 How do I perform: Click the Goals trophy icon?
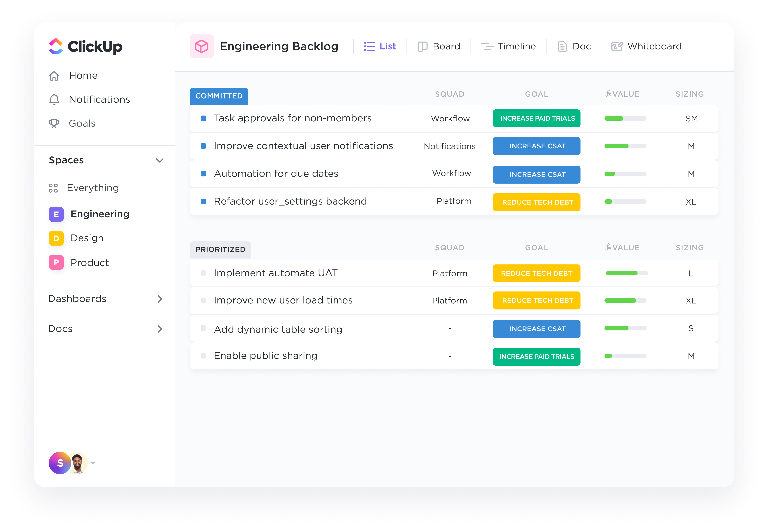[54, 124]
